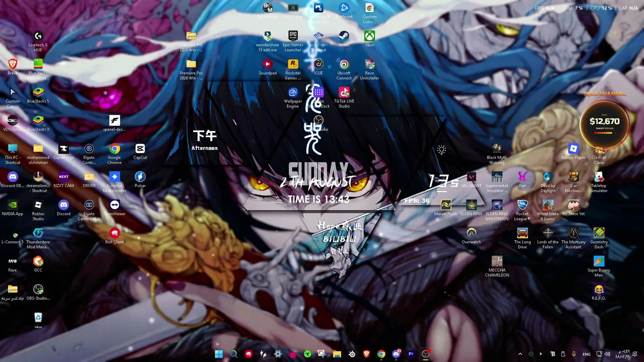Screen dimensions: 644x362
Task: Select the Wallpaper Engine desktop icon
Action: click(293, 98)
